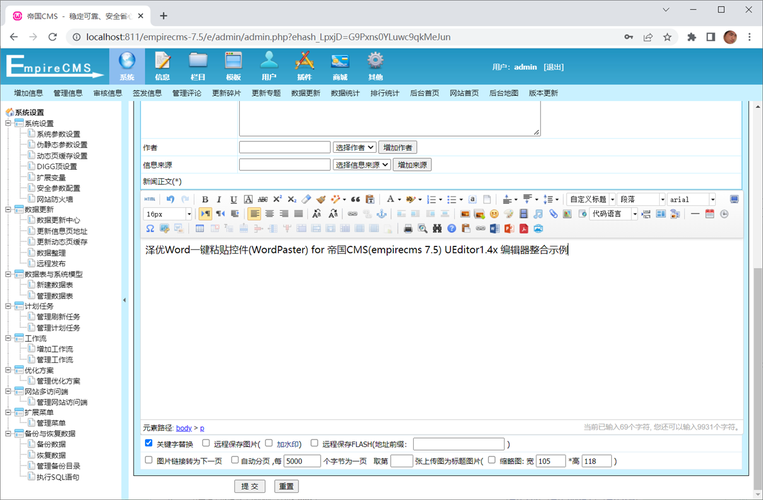Viewport: 763px width, 500px height.
Task: Insert an emoticon smiley
Action: 494,214
